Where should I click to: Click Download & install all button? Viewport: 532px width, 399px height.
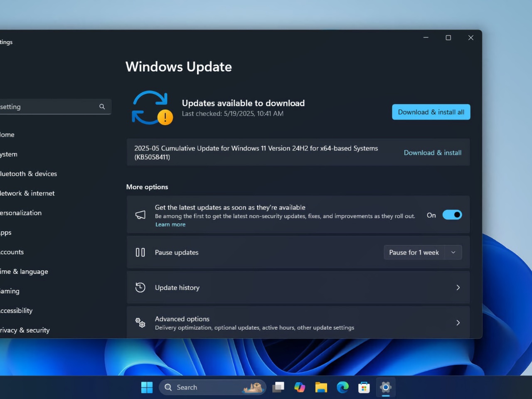(431, 112)
